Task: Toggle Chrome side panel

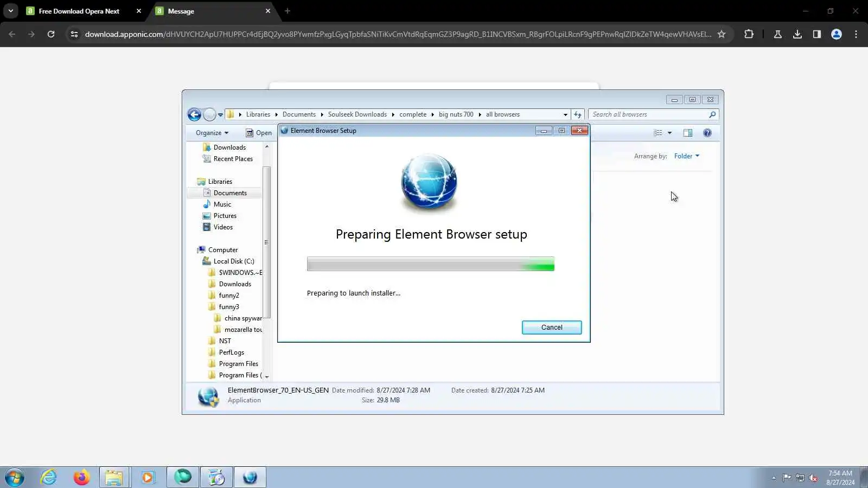Action: click(x=817, y=34)
